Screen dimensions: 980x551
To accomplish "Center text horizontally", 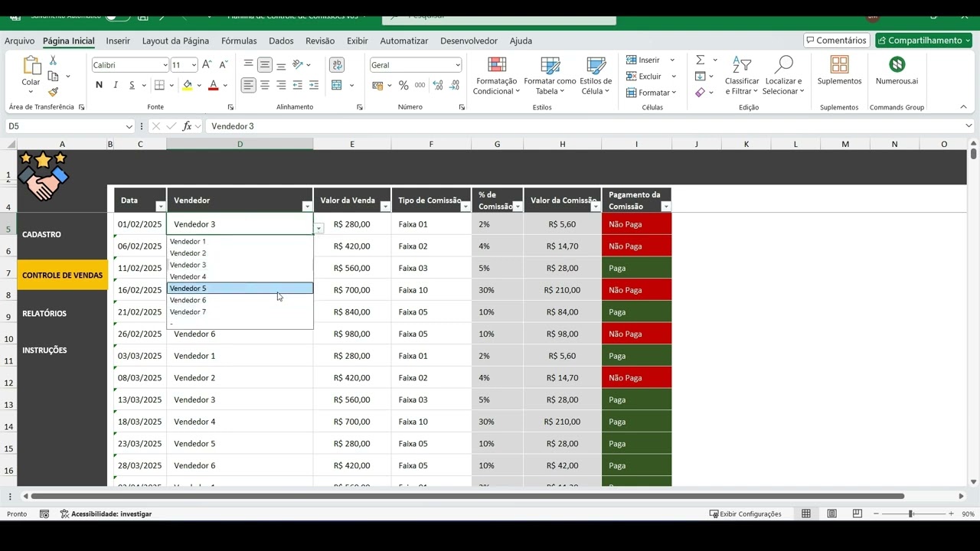I will [265, 85].
